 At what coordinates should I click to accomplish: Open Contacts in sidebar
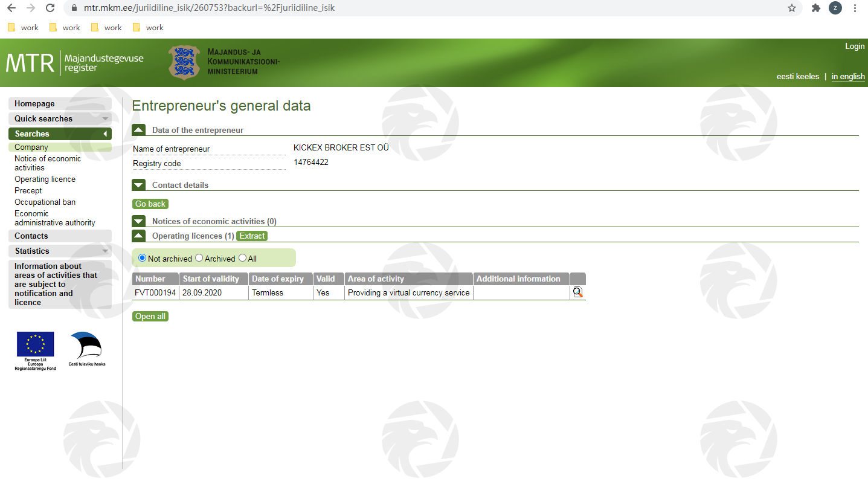tap(60, 236)
